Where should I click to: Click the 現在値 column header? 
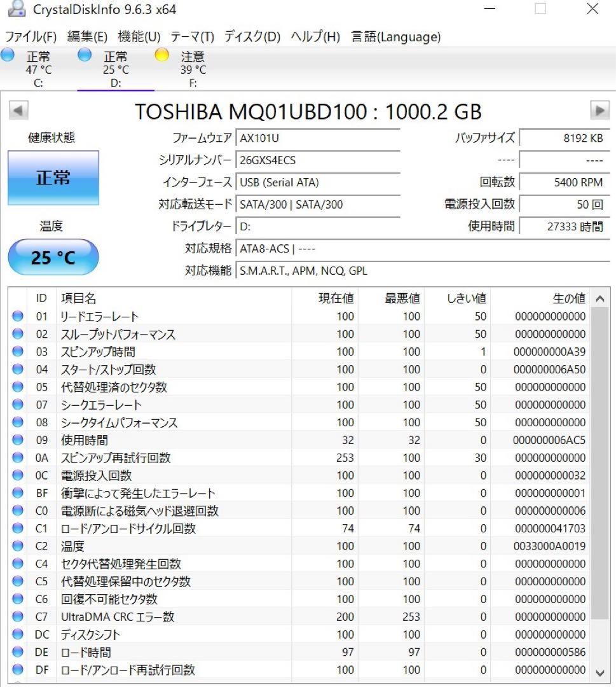point(325,298)
